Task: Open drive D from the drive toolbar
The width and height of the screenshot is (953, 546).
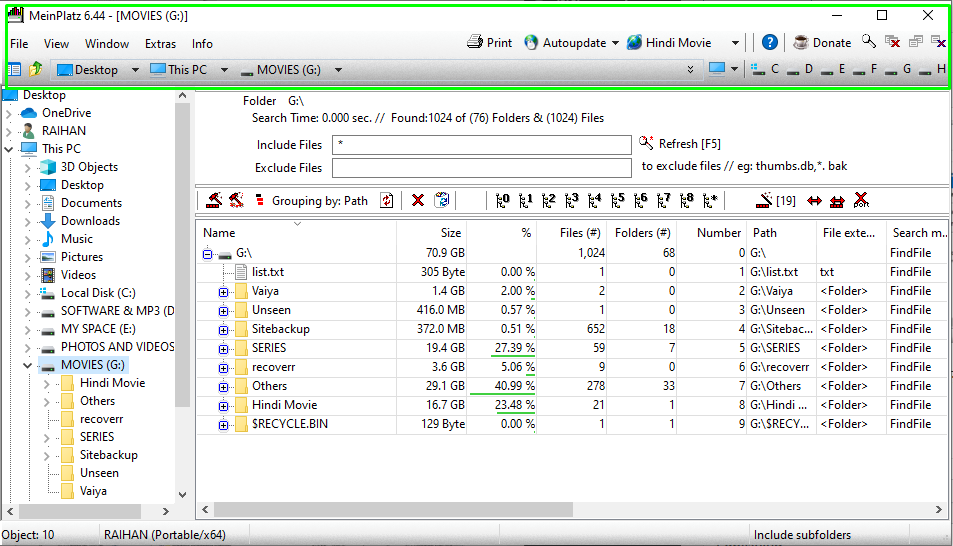Action: (x=800, y=69)
